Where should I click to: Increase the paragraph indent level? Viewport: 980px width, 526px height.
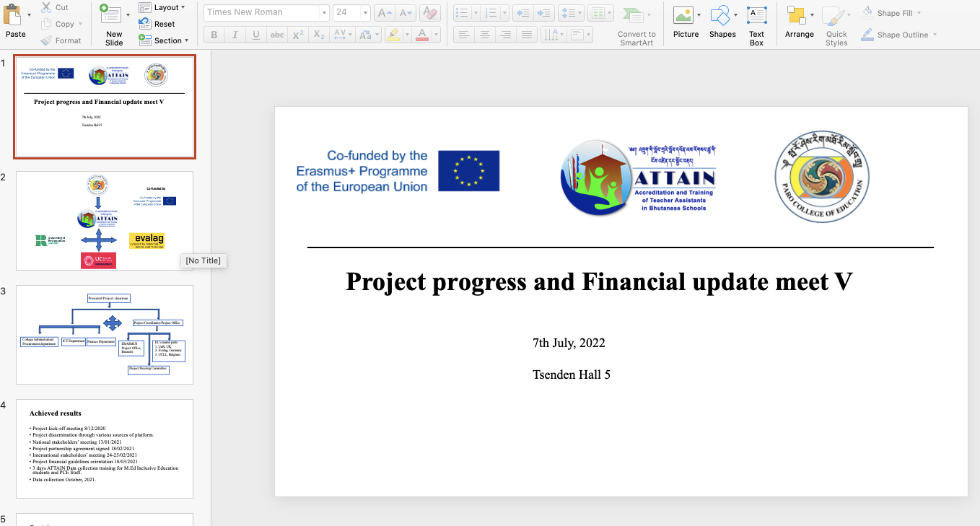[545, 12]
